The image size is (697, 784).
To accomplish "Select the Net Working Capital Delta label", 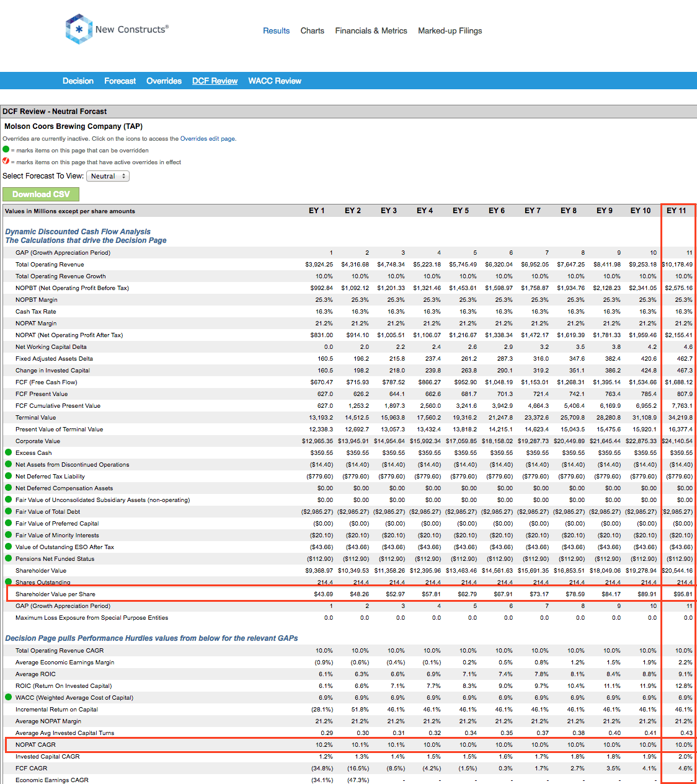I will point(51,346).
